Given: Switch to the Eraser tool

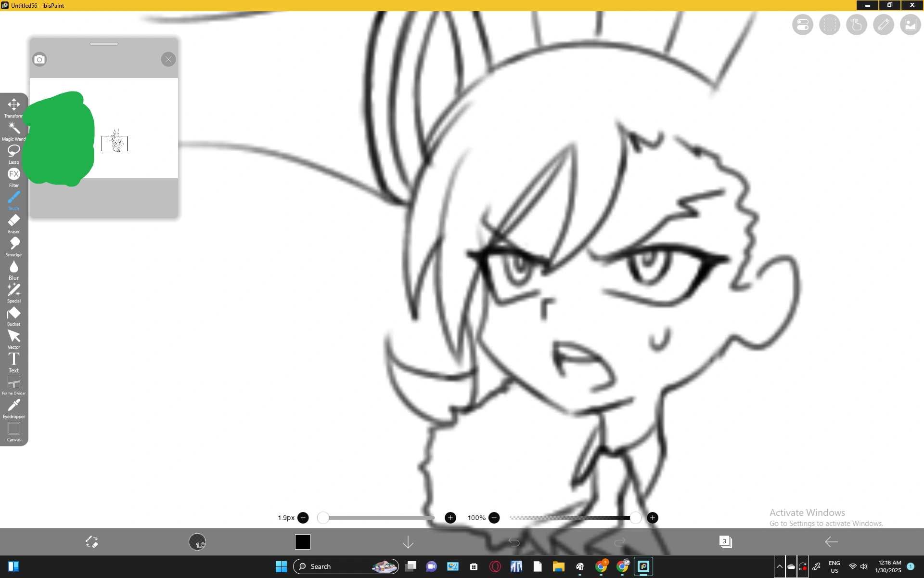Looking at the screenshot, I should point(13,222).
